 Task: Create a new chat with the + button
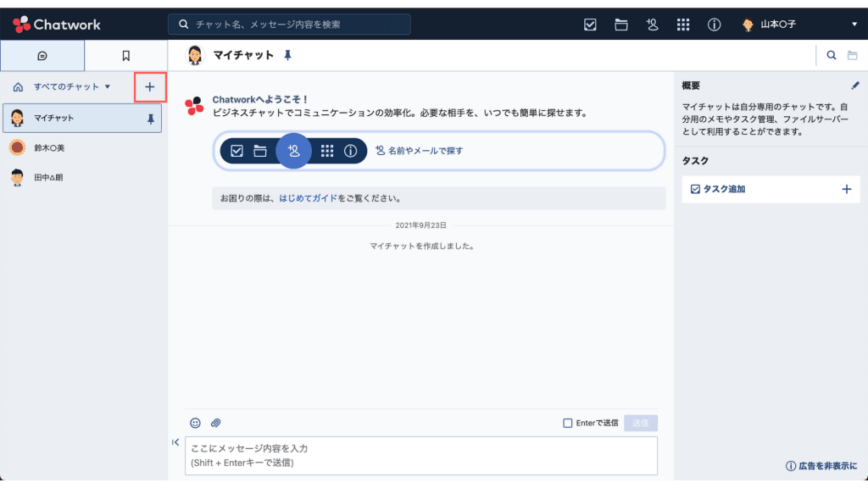[x=150, y=86]
